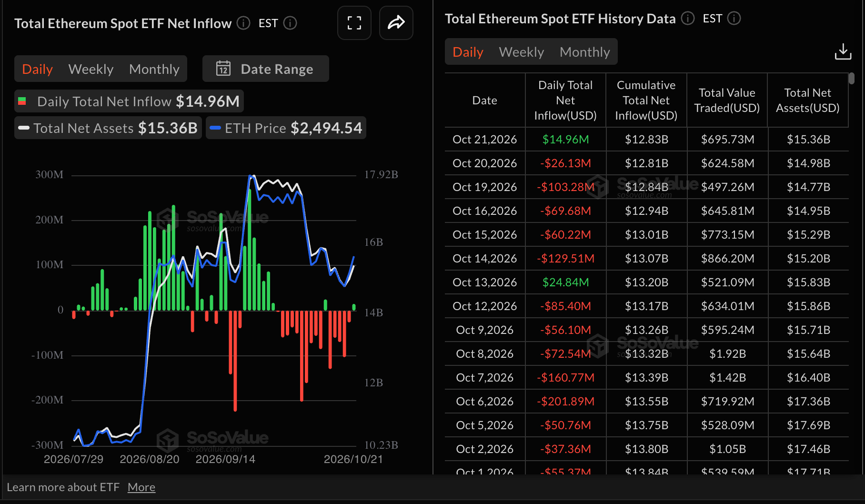The width and height of the screenshot is (865, 504).
Task: Click the $14.96M inflow value in table
Action: [x=565, y=139]
